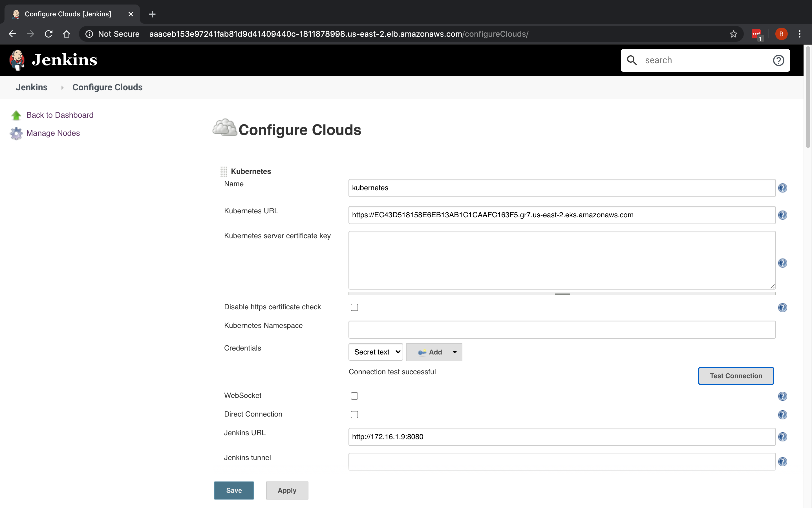Click the Kubernetes URL input field
The width and height of the screenshot is (812, 508).
[562, 215]
